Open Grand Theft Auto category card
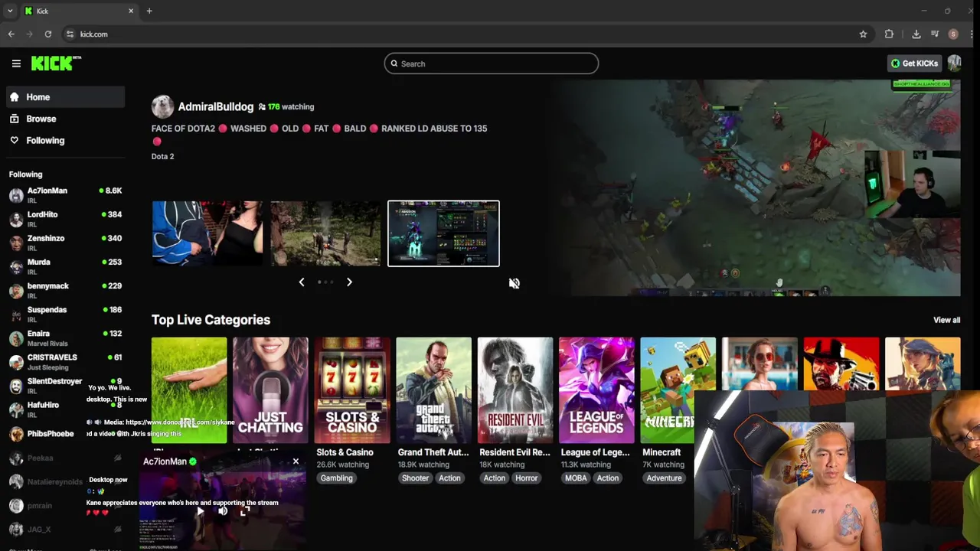 [x=433, y=390]
